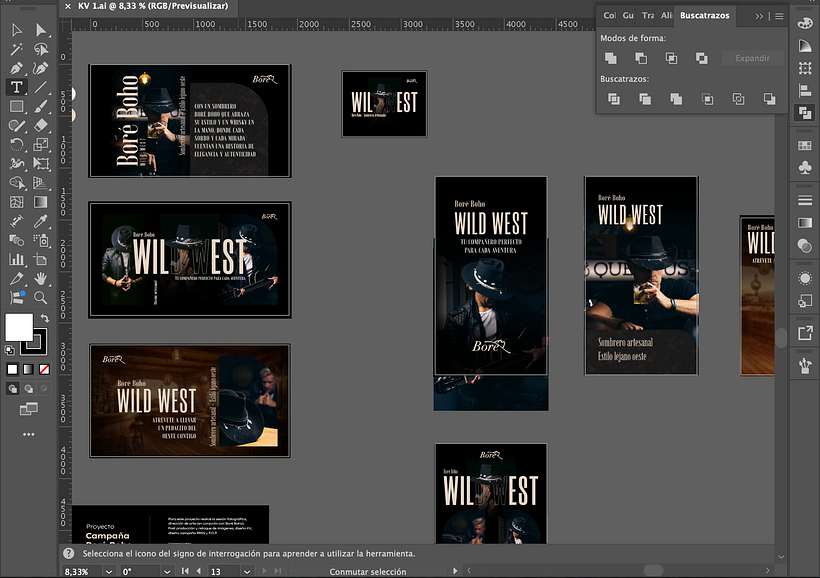Select the Gradient tool
Screen dimensions: 820x578
pyautogui.click(x=41, y=202)
